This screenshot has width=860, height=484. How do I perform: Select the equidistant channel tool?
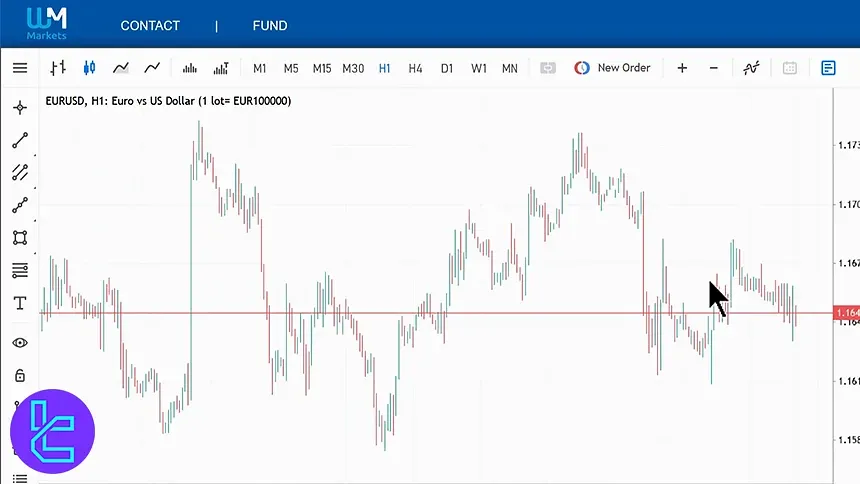point(20,172)
